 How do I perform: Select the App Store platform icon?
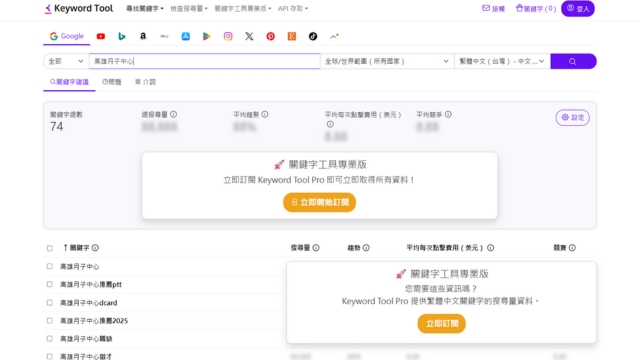(186, 36)
